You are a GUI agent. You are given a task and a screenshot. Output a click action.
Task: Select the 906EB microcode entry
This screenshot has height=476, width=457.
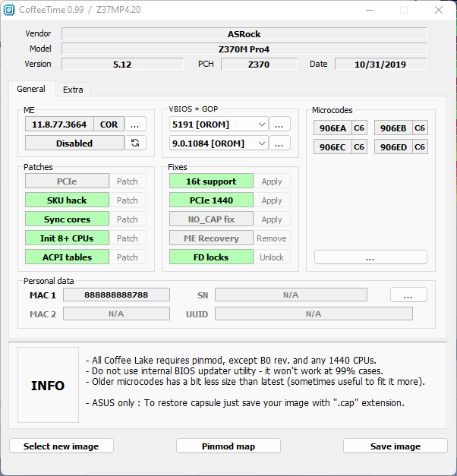[x=393, y=128]
